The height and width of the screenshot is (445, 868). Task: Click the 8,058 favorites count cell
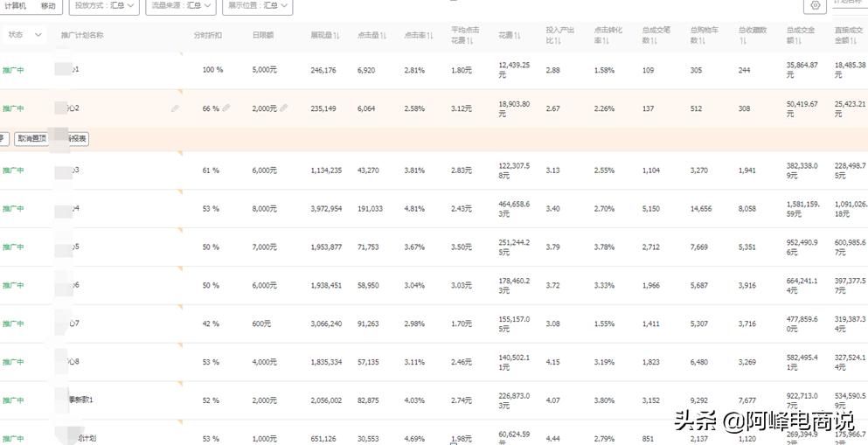[747, 209]
